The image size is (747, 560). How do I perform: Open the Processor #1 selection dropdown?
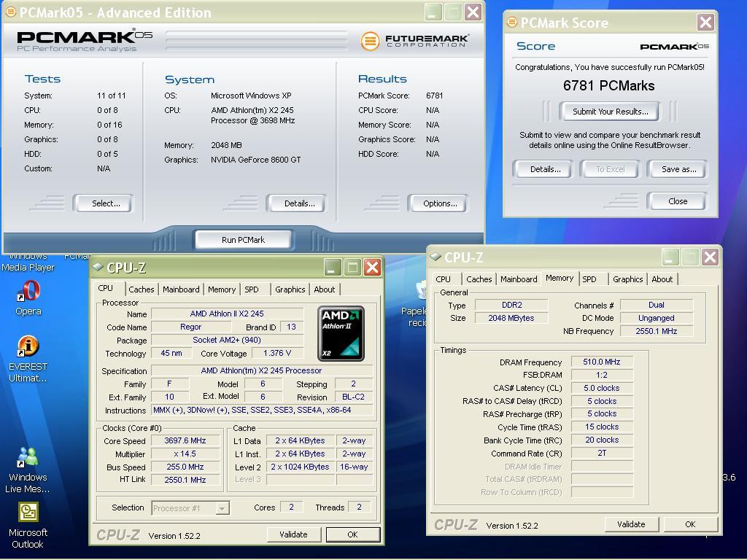tap(190, 508)
